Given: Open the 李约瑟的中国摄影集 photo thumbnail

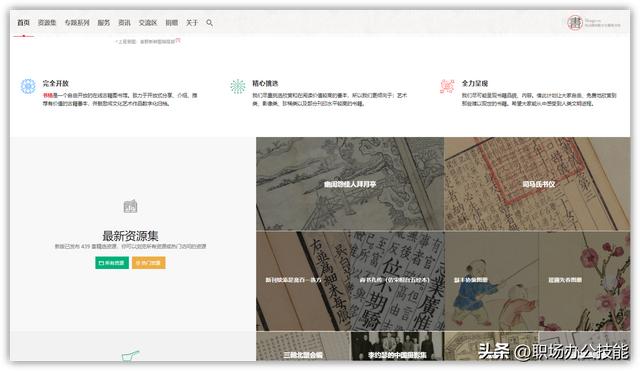Looking at the screenshot, I should tap(397, 346).
